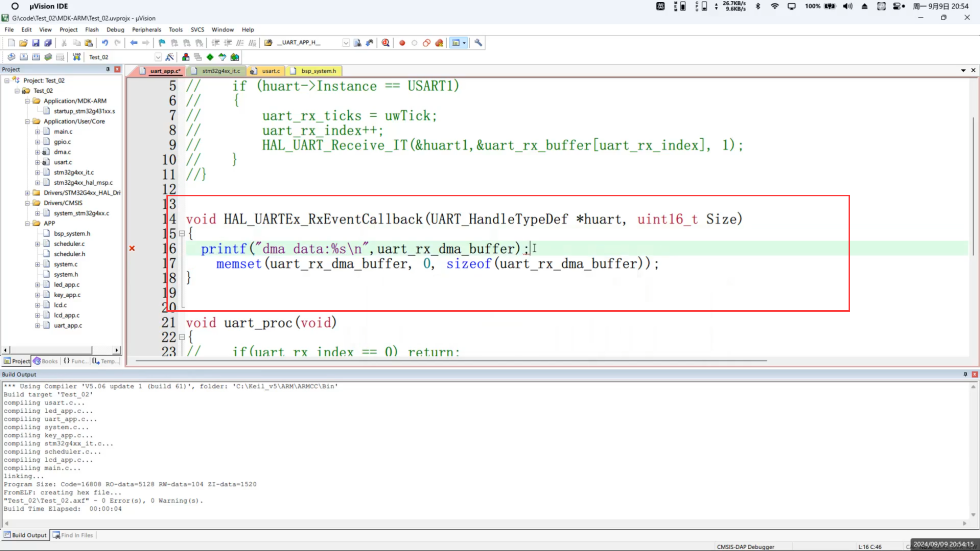Open Configuration wrench icon
Screen dimensions: 980x551
tap(478, 43)
